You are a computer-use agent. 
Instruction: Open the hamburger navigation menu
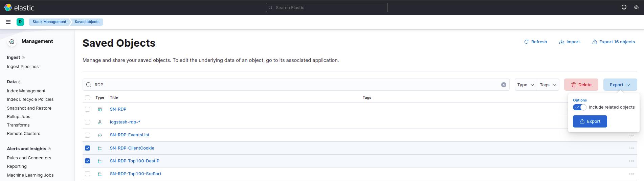[8, 22]
